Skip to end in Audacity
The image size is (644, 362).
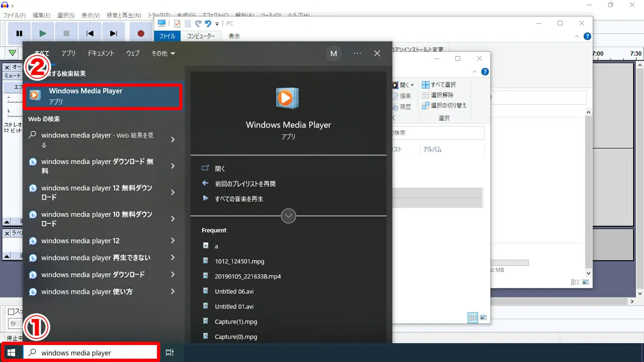point(114,33)
